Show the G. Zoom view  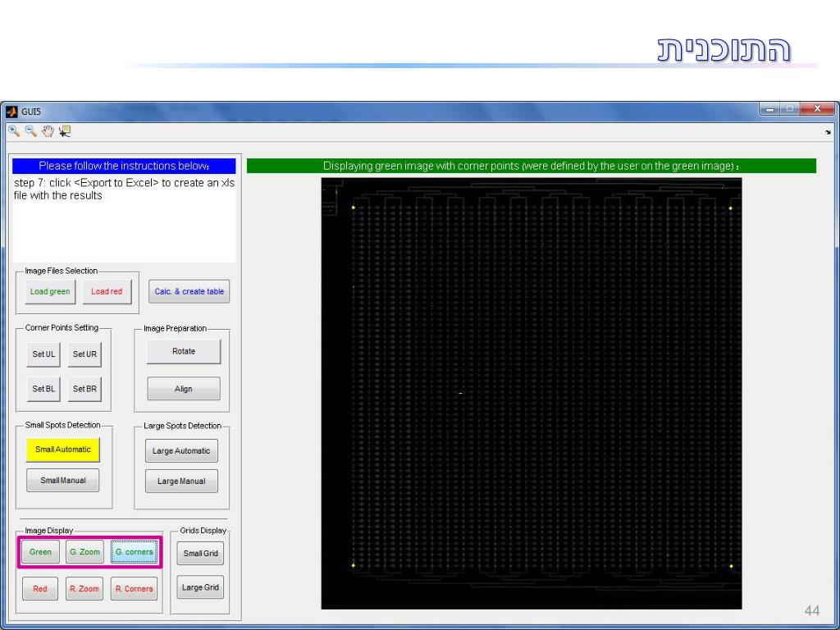(84, 552)
